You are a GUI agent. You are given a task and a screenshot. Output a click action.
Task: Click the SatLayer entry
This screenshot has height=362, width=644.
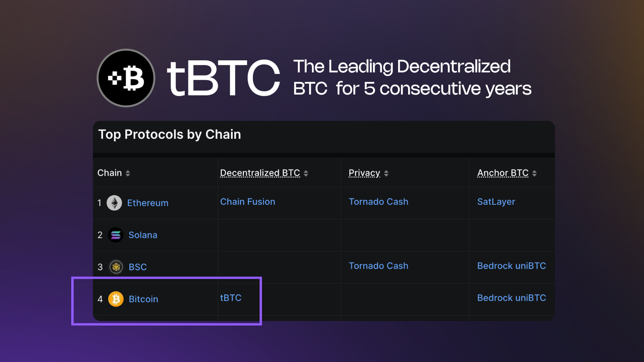(496, 202)
